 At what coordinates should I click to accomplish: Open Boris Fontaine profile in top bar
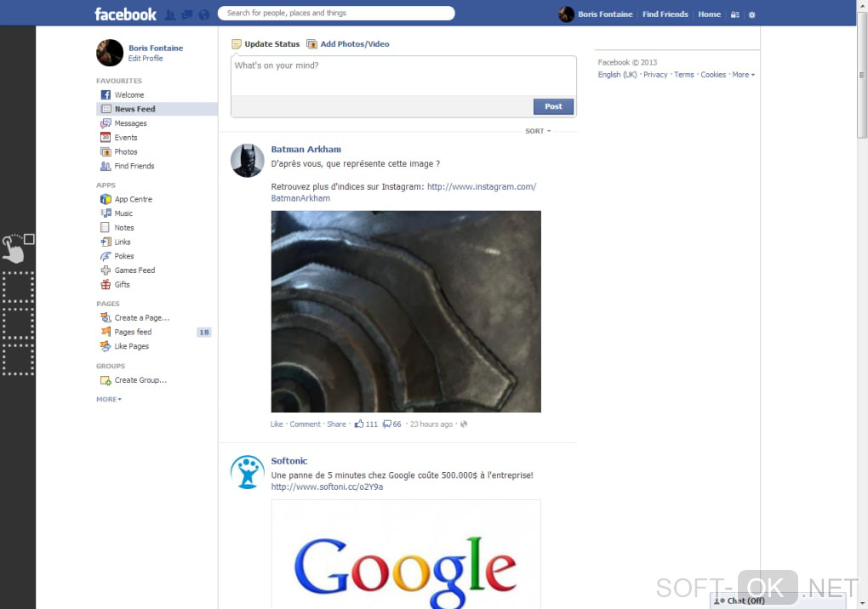point(605,14)
